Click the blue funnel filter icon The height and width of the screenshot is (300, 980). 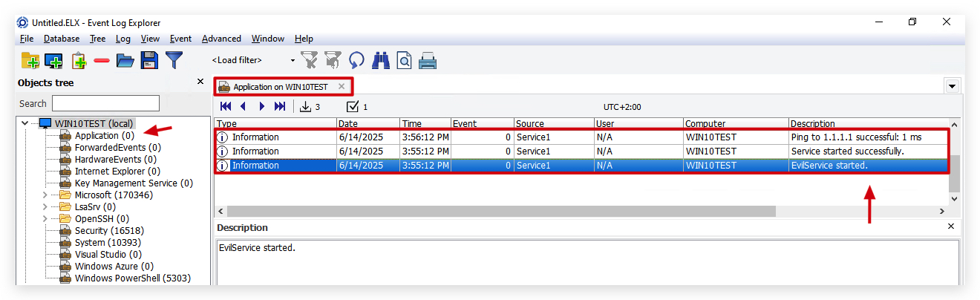pos(174,60)
